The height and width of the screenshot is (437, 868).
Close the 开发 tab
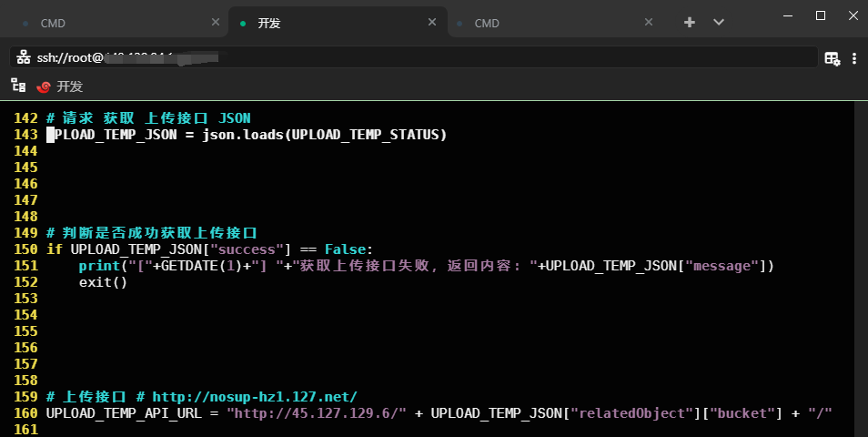(x=432, y=23)
